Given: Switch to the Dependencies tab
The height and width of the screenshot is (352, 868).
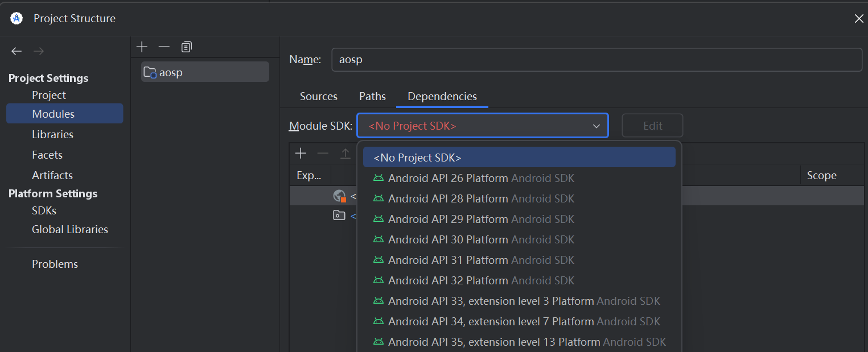Looking at the screenshot, I should [x=442, y=96].
